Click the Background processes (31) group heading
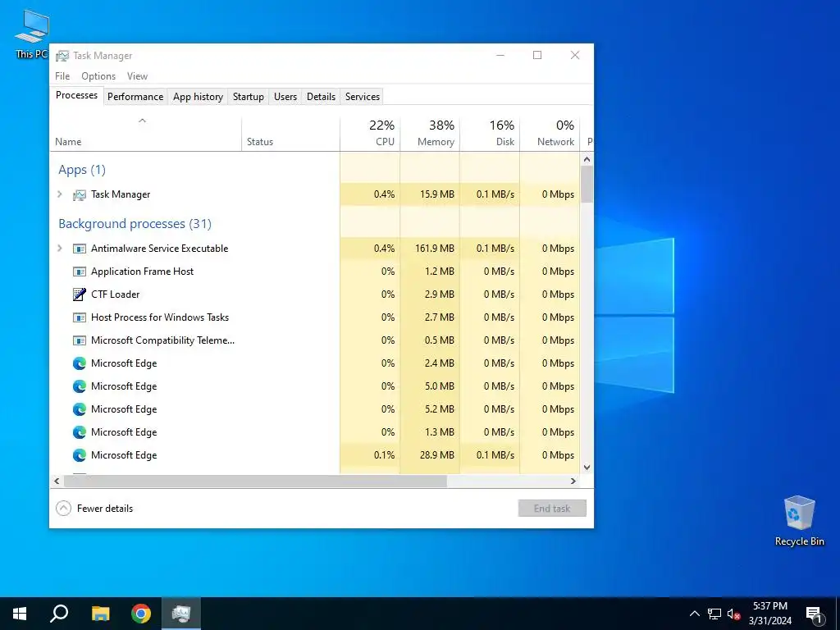Screen dimensions: 840x630 click(x=135, y=223)
